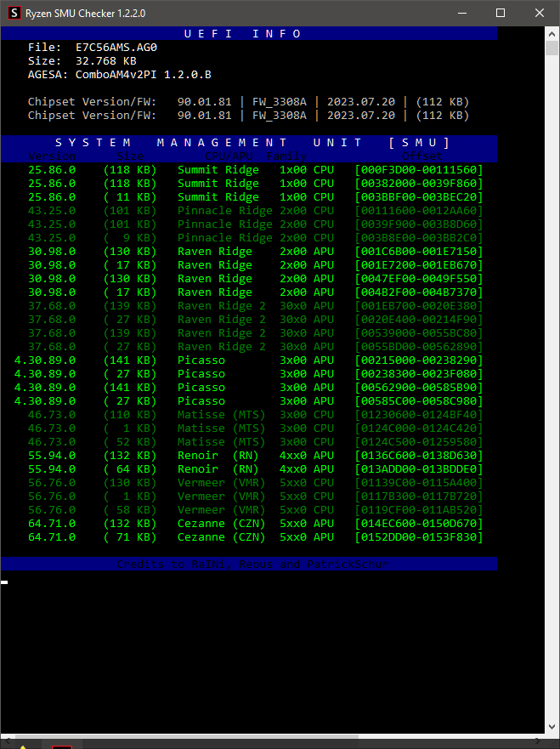Image resolution: width=560 pixels, height=749 pixels.
Task: Select Raven Ridge offset '[001E7200-001EB670]'
Action: 419,265
